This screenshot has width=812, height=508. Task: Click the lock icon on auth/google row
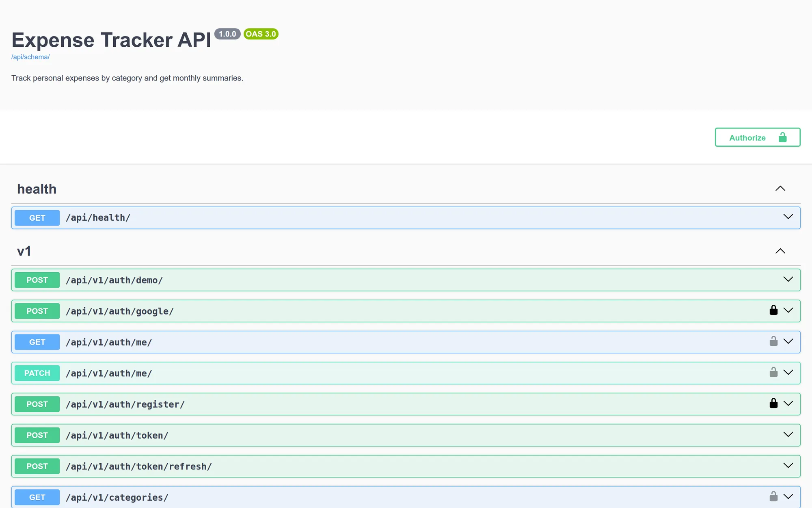pos(773,310)
